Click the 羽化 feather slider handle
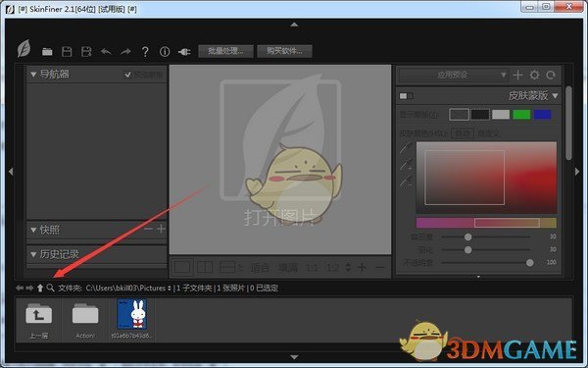This screenshot has width=588, height=368. click(468, 249)
